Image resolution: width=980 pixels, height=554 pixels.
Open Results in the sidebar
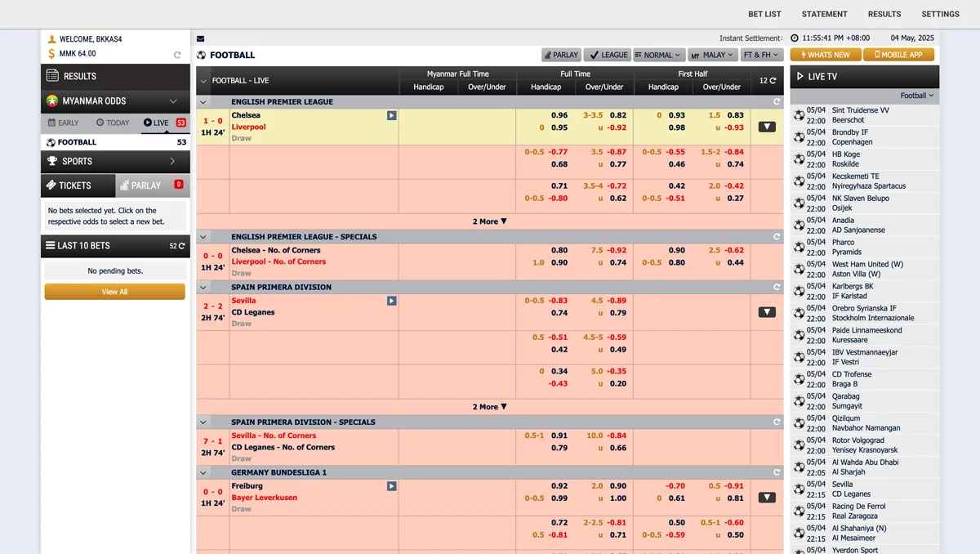115,76
